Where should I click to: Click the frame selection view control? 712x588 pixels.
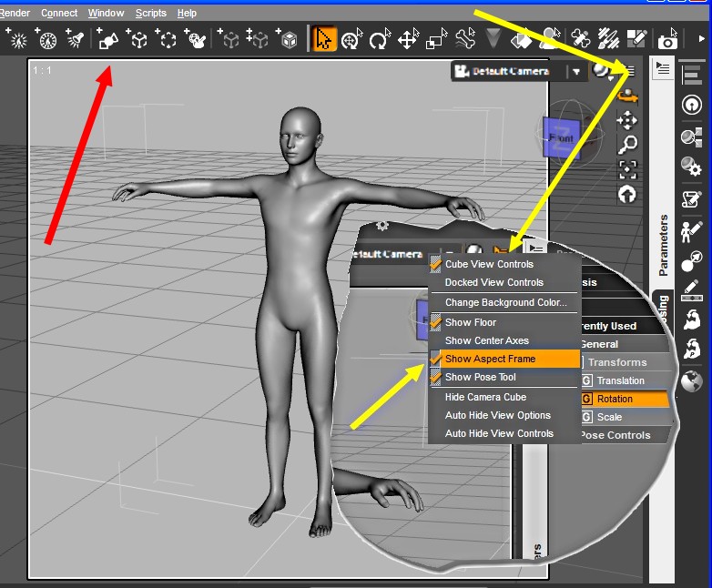627,170
